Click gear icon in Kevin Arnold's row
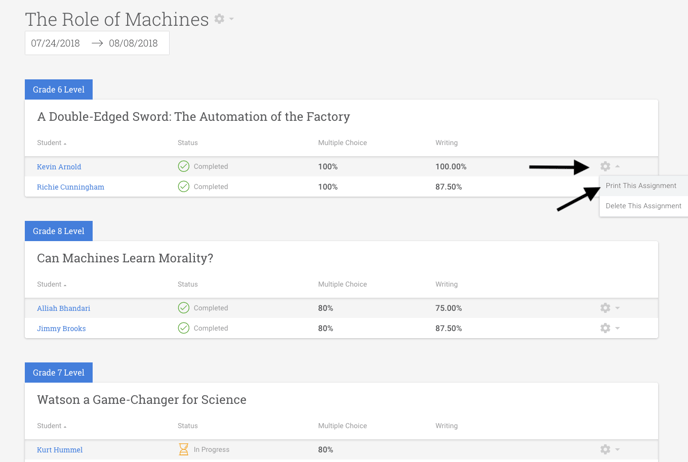 pyautogui.click(x=605, y=167)
